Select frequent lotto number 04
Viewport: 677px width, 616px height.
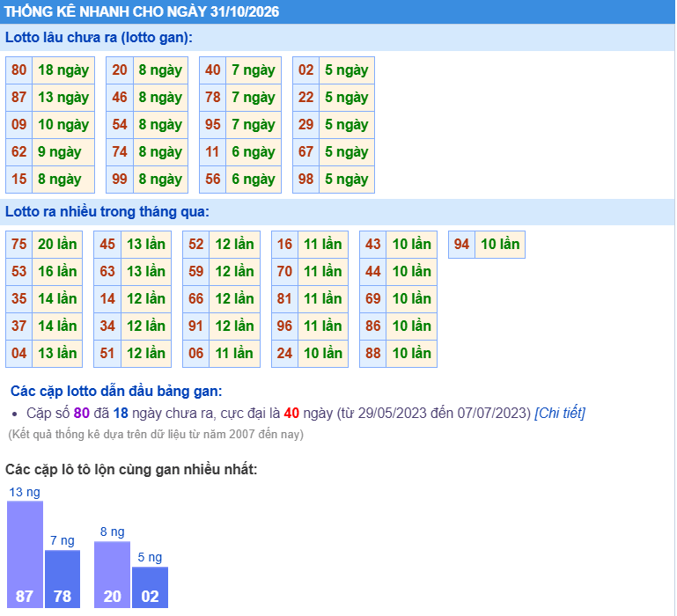coord(19,354)
